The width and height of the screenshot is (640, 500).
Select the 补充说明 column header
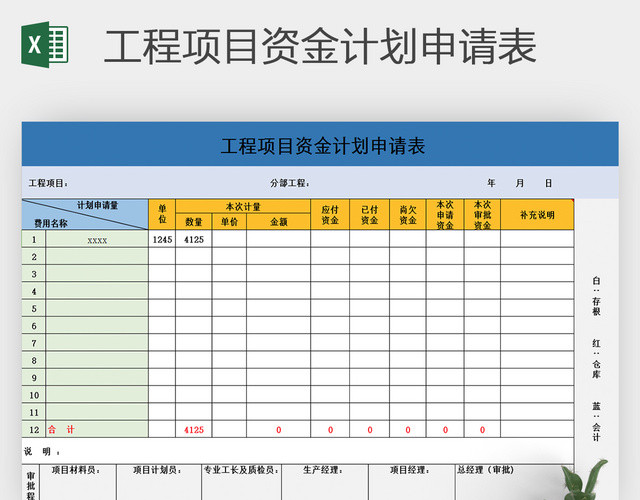[x=537, y=214]
